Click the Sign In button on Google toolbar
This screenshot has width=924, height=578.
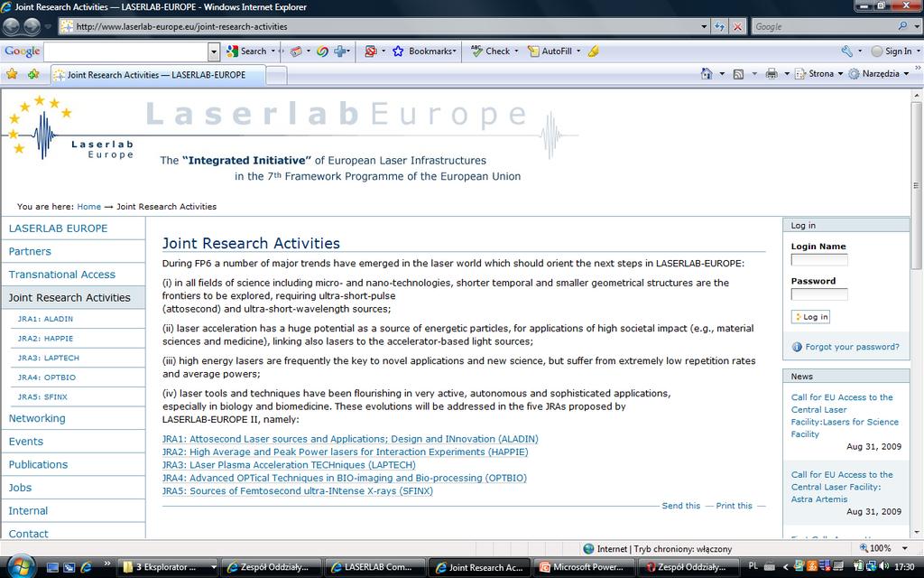click(892, 51)
